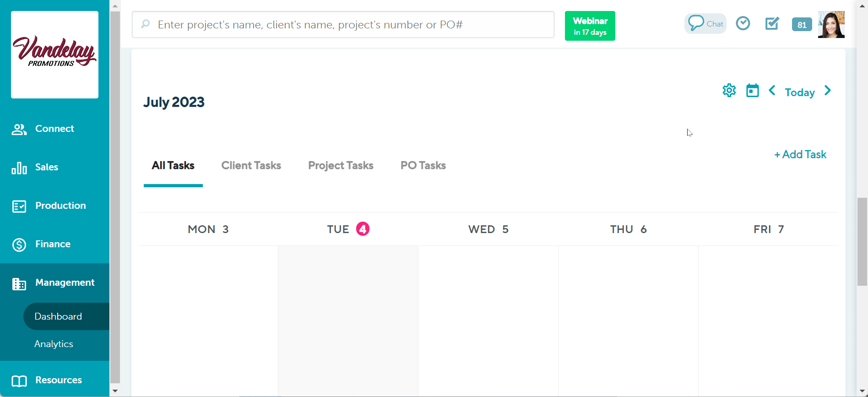Open the notes edit icon in header

(x=772, y=23)
